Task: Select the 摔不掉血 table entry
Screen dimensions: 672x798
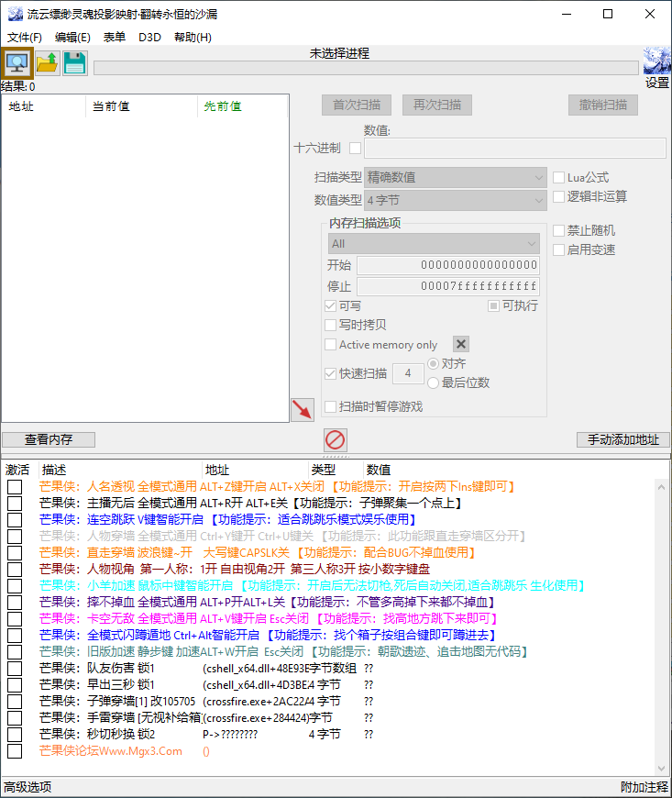Action: coord(267,602)
